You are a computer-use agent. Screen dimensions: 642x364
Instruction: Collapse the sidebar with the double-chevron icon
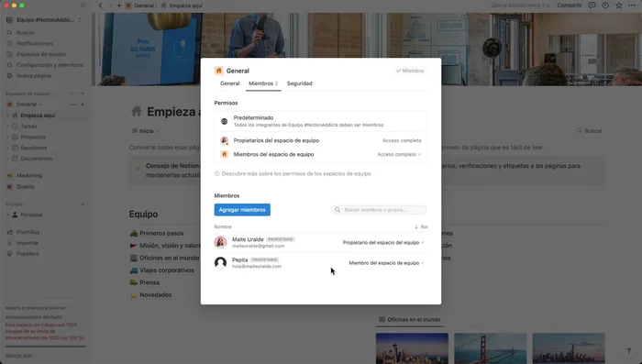[83, 6]
